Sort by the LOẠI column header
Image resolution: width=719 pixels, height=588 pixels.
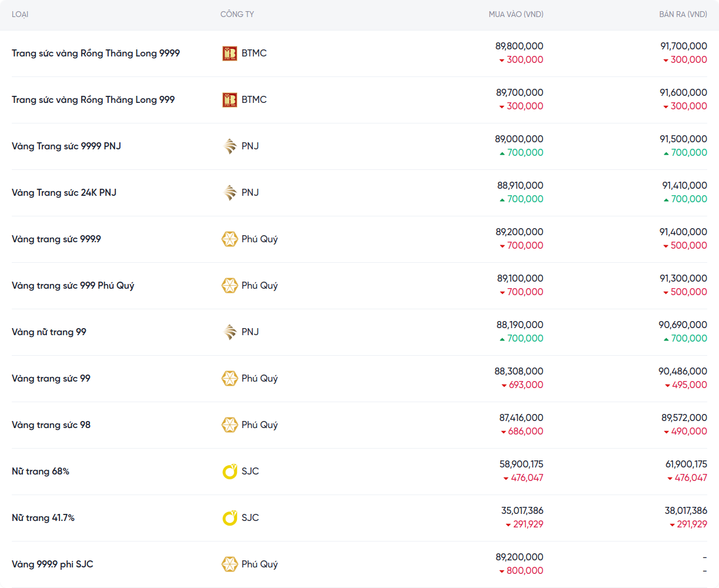(20, 14)
